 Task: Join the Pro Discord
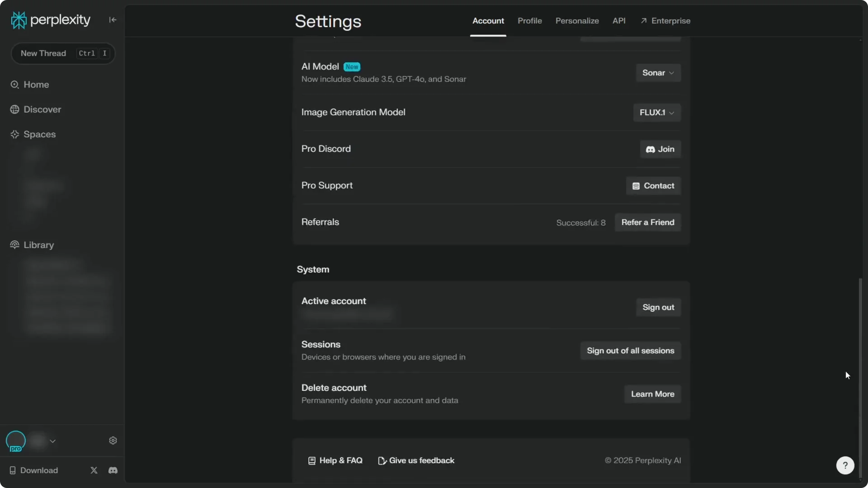click(660, 149)
